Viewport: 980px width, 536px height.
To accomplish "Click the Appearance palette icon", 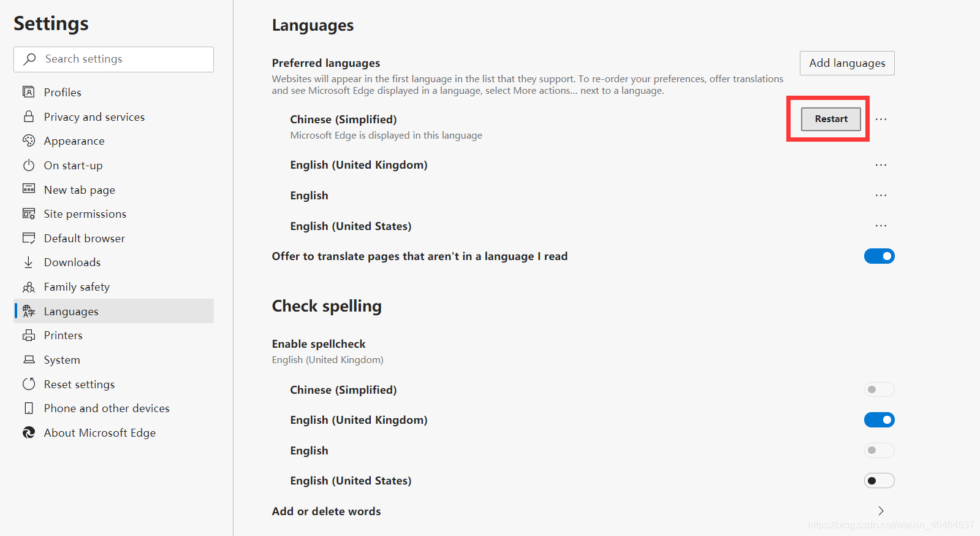I will [29, 140].
